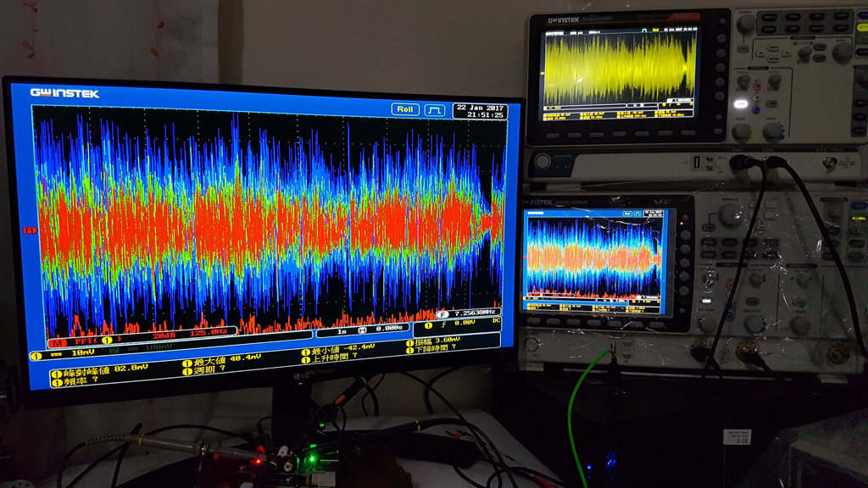
Task: Click the rising-edge trigger symbol
Action: (x=443, y=324)
